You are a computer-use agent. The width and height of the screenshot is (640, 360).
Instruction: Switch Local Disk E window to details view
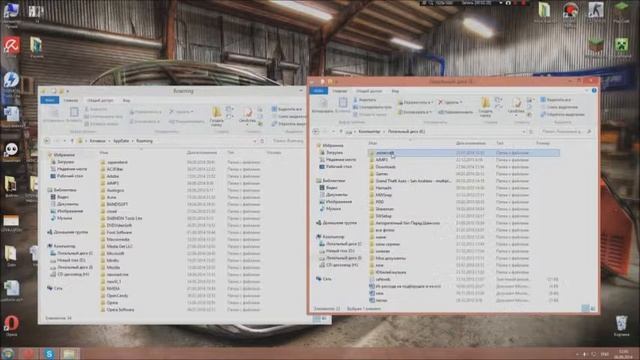coord(585,308)
